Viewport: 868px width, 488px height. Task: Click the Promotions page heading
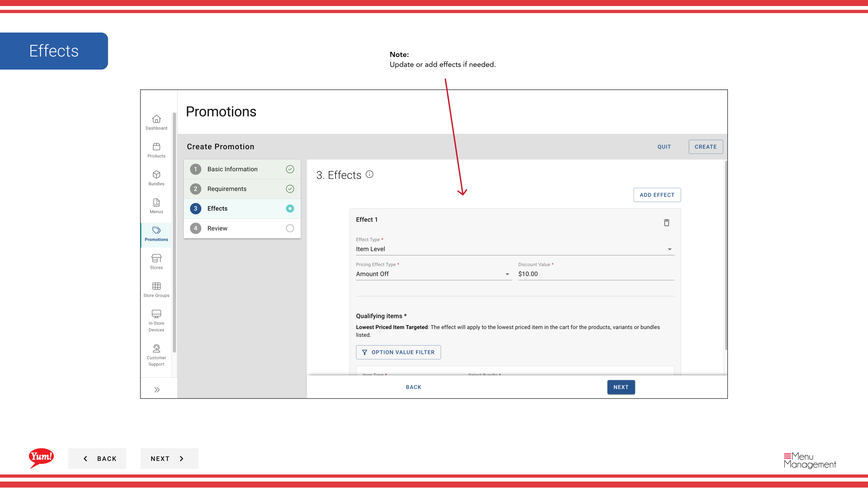pos(221,112)
